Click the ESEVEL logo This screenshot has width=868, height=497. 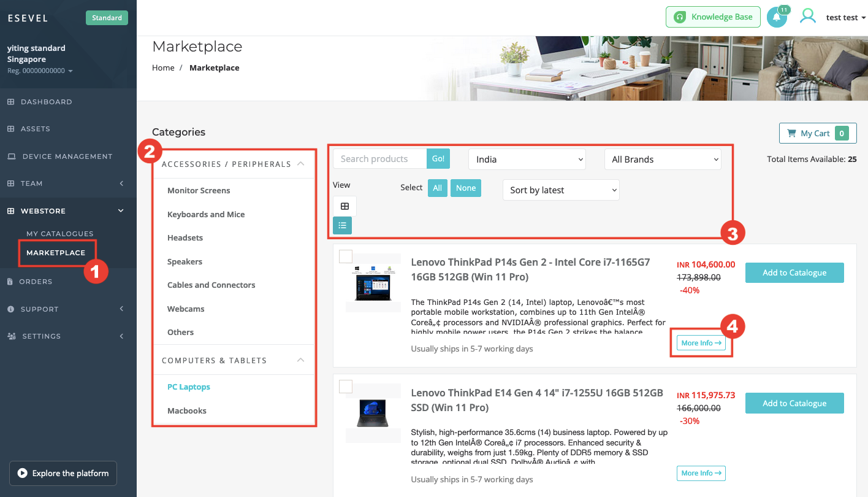click(28, 18)
